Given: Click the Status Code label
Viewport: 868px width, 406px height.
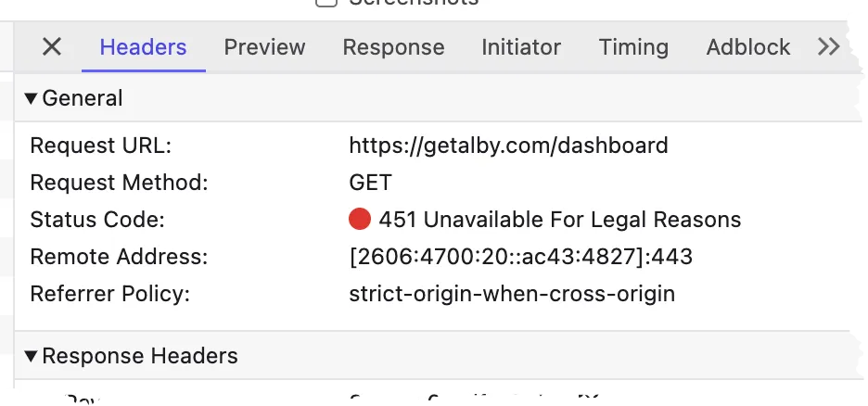Looking at the screenshot, I should tap(97, 220).
